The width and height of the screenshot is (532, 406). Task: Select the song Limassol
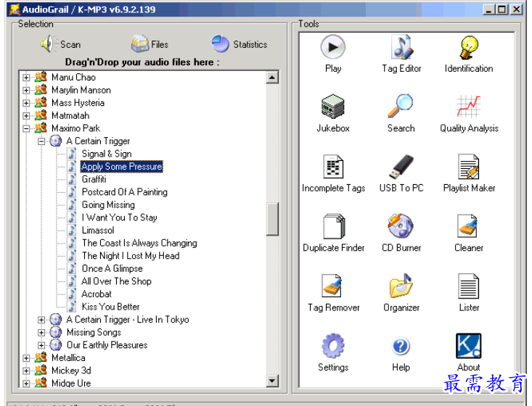98,231
